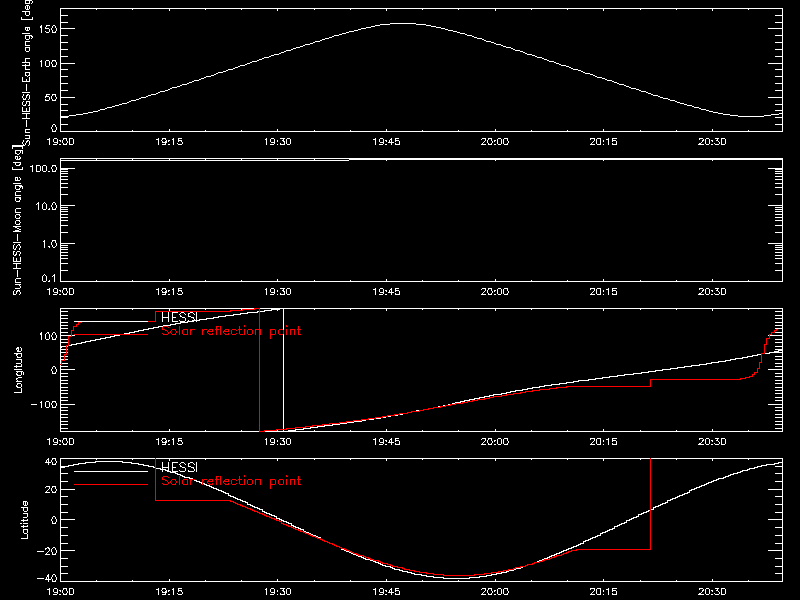Click 19:00 time label under Latitude plot
This screenshot has height=600, width=800.
click(x=60, y=592)
